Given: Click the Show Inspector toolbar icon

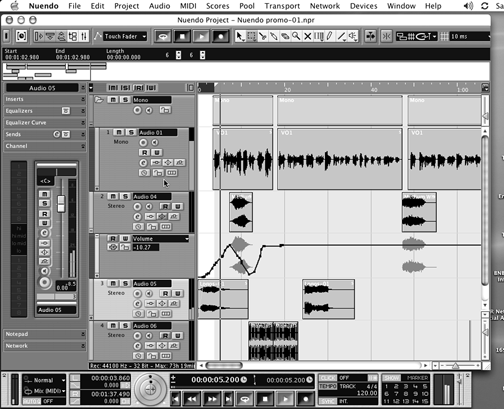Looking at the screenshot, I should coord(39,36).
